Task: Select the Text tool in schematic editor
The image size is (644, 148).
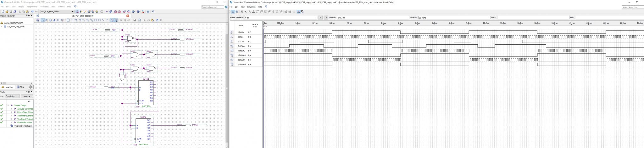Action: (54, 20)
